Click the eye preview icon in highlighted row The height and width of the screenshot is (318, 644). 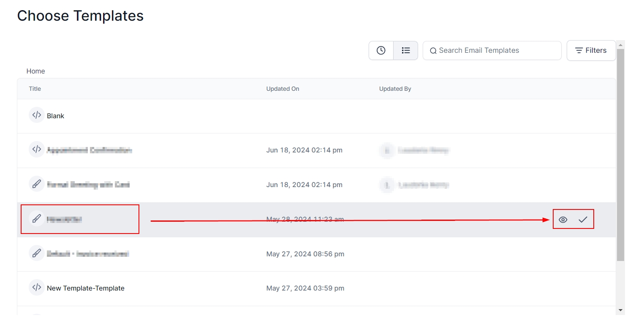562,220
